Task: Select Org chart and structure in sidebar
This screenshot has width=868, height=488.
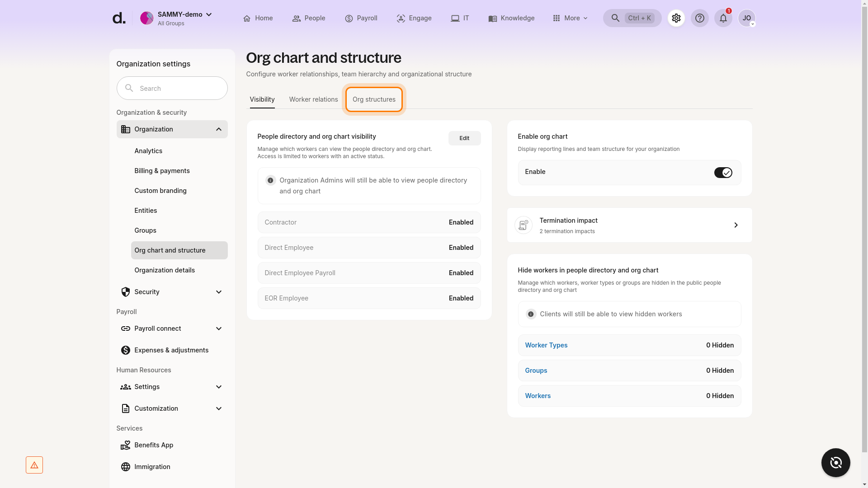Action: (179, 250)
